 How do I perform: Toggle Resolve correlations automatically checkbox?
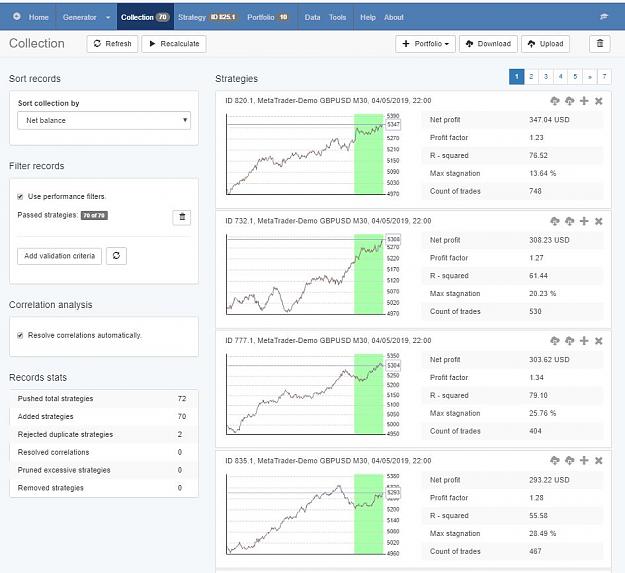click(20, 336)
